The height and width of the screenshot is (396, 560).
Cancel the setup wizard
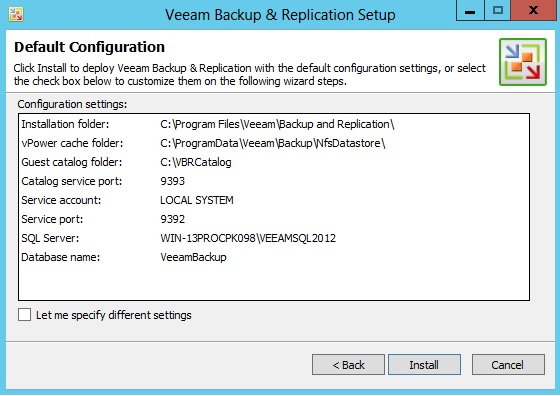pyautogui.click(x=508, y=365)
